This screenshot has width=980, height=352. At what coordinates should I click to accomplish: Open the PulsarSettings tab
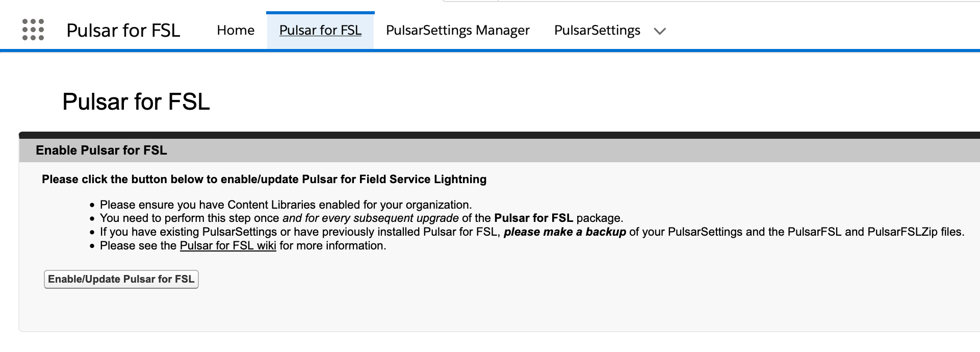(x=597, y=30)
